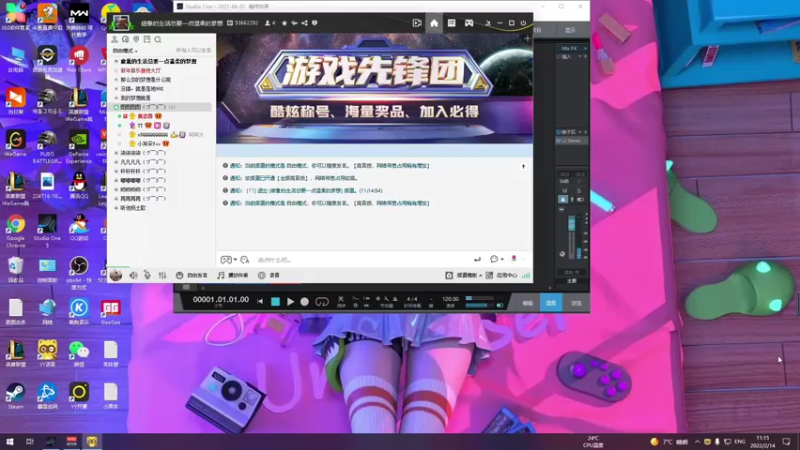800x450 pixels.
Task: Click the channel ID 53662282 in YY header
Action: click(x=246, y=23)
